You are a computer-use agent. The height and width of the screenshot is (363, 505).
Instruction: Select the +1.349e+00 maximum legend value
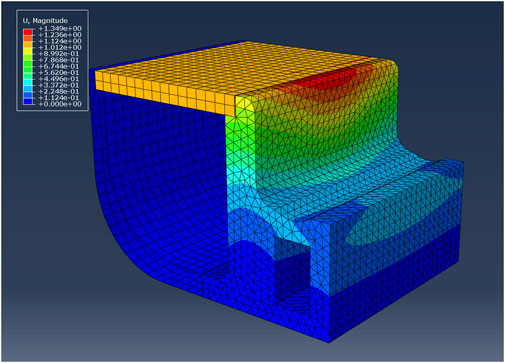click(x=60, y=28)
